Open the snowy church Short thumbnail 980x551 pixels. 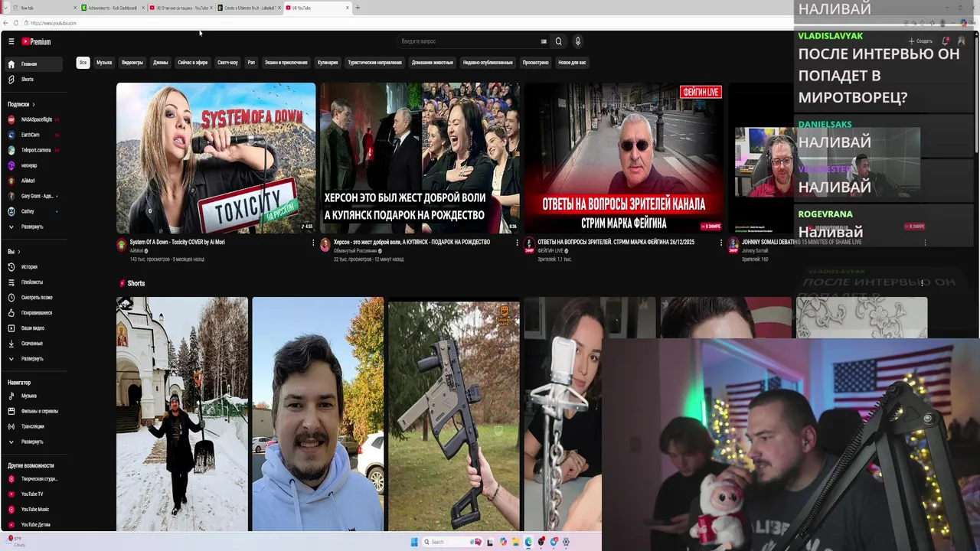pyautogui.click(x=182, y=413)
